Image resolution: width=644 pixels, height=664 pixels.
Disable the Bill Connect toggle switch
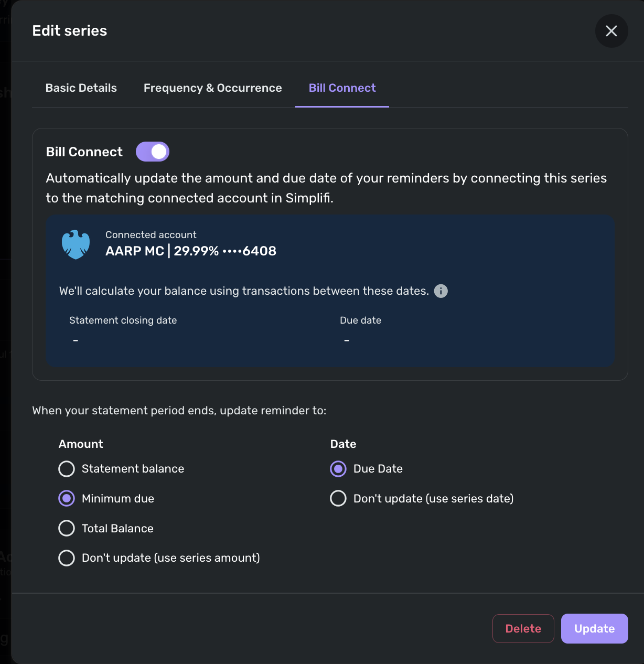point(153,152)
